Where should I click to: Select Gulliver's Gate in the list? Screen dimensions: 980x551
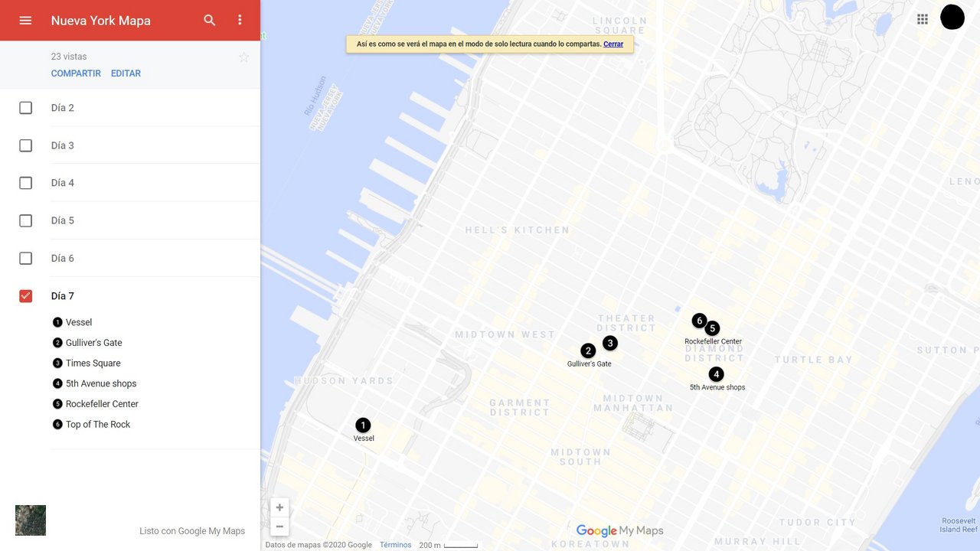[93, 343]
